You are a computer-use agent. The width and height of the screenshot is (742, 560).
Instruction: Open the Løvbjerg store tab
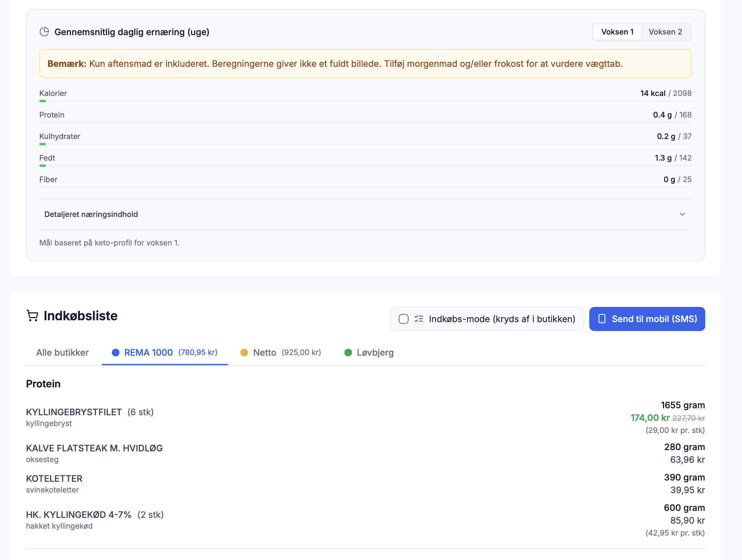point(375,353)
